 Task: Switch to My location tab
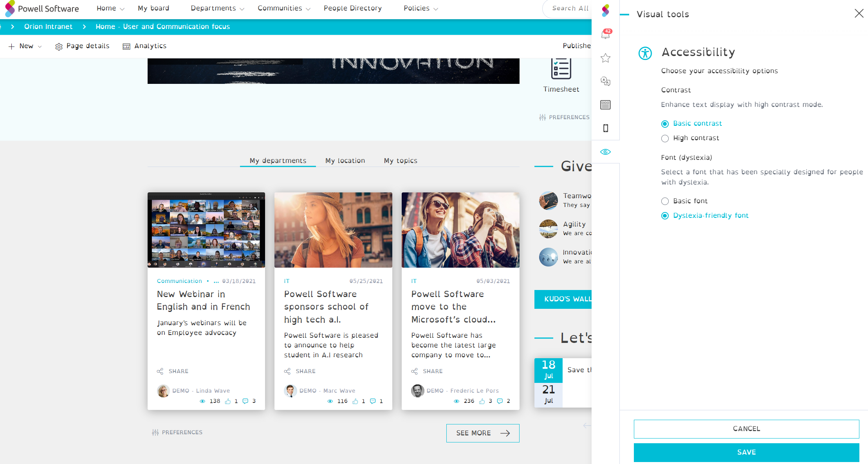345,161
